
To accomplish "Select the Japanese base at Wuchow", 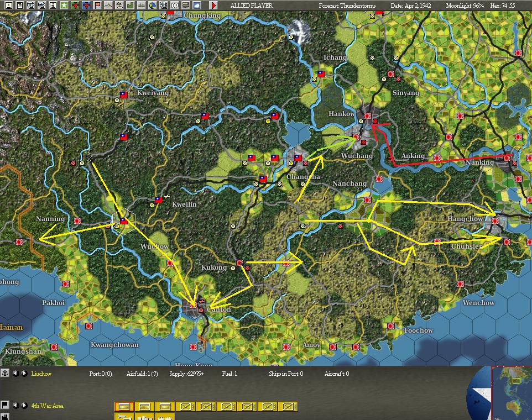I will (x=170, y=263).
